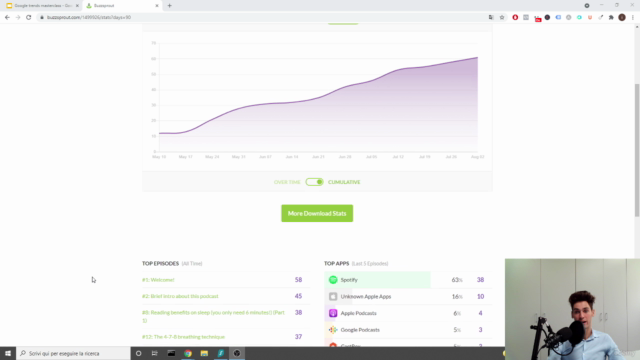Image resolution: width=640 pixels, height=360 pixels.
Task: Click the download count 58 for Welcome
Action: coord(298,280)
